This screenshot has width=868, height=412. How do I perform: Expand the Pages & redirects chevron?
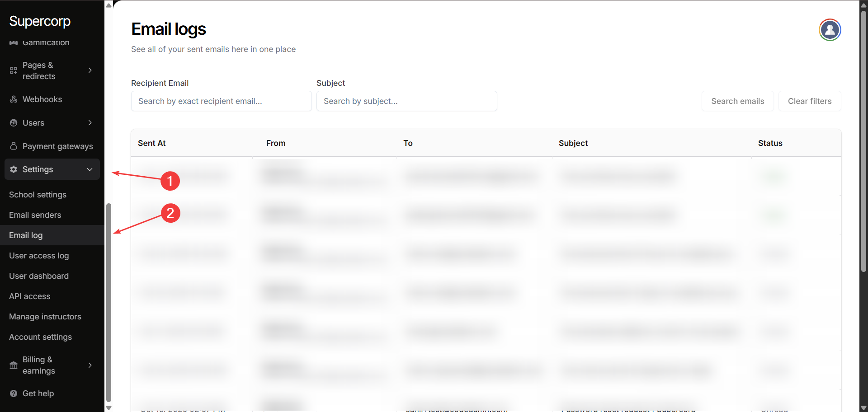point(90,70)
